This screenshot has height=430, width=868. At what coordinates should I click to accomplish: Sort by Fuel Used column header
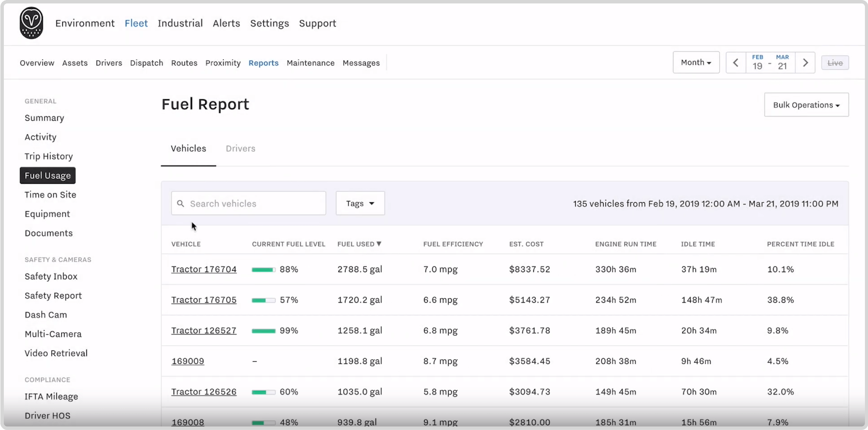tap(360, 243)
